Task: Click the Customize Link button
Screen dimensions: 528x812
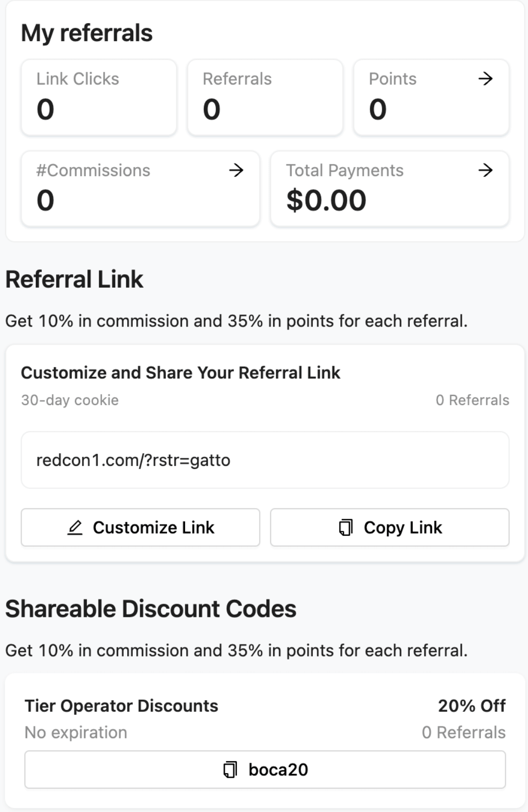Action: click(x=140, y=527)
